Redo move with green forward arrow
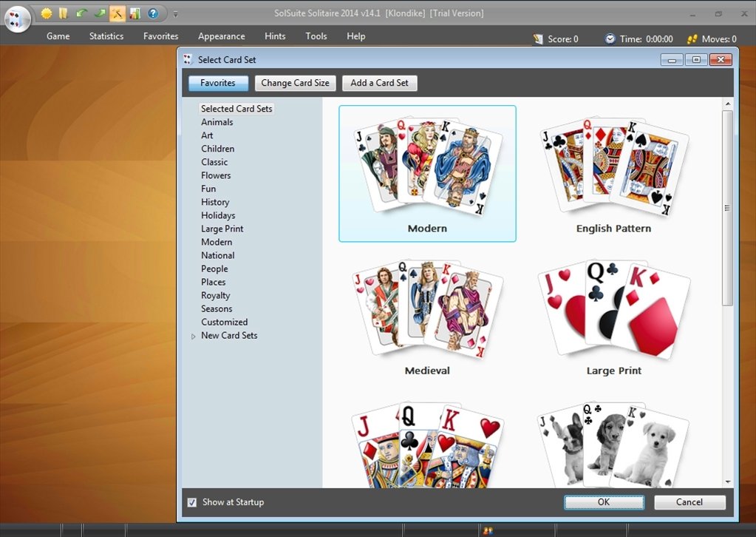This screenshot has width=756, height=537. (99, 13)
